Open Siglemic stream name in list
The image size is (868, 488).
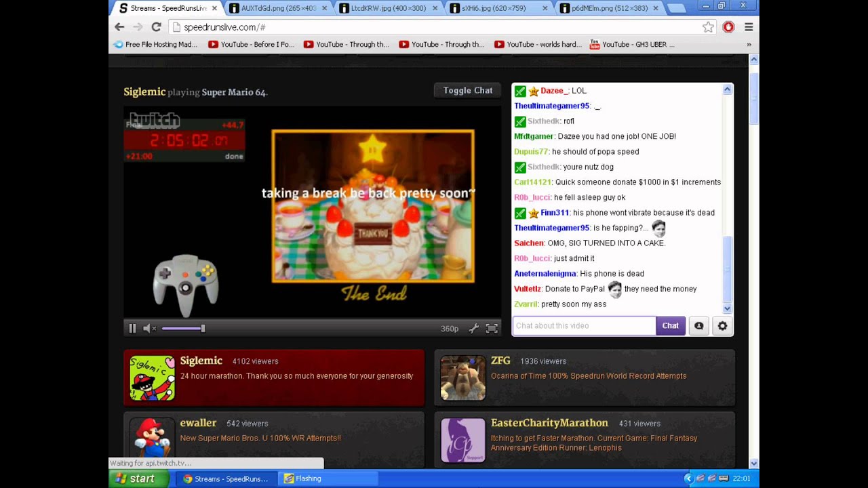click(201, 361)
